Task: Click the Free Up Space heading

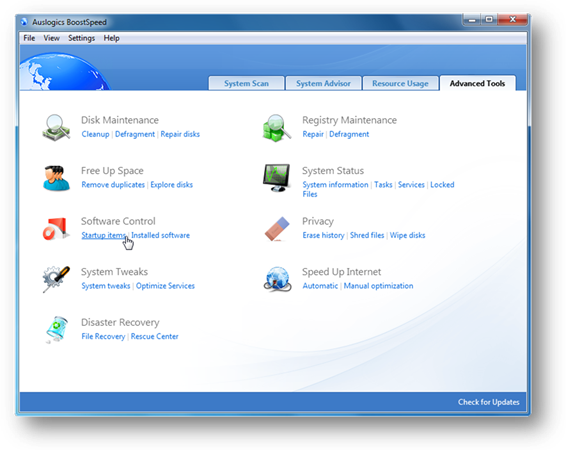Action: pos(112,170)
